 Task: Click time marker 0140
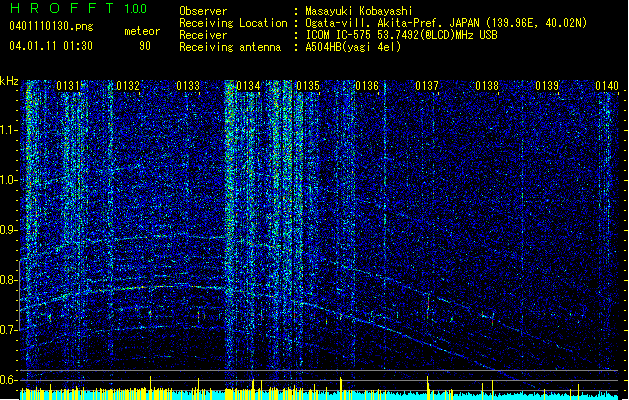click(607, 86)
